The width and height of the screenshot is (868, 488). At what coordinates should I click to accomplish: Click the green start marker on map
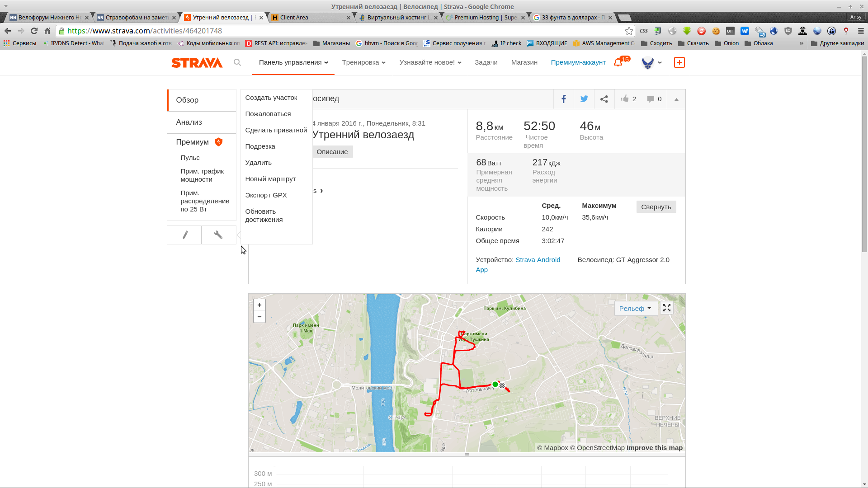click(495, 385)
